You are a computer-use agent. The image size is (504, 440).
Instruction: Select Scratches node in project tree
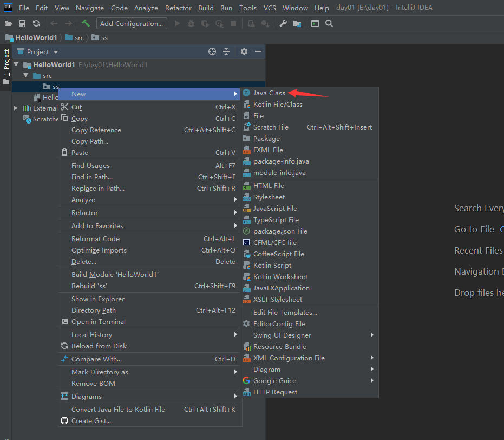(x=41, y=119)
